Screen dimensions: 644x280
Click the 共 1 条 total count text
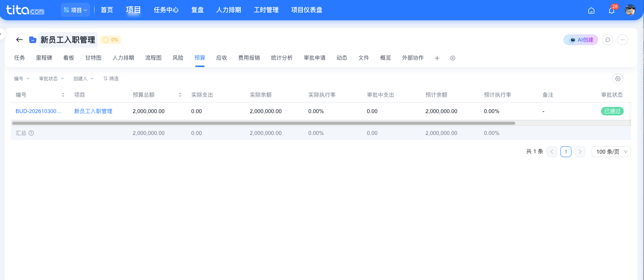point(535,152)
